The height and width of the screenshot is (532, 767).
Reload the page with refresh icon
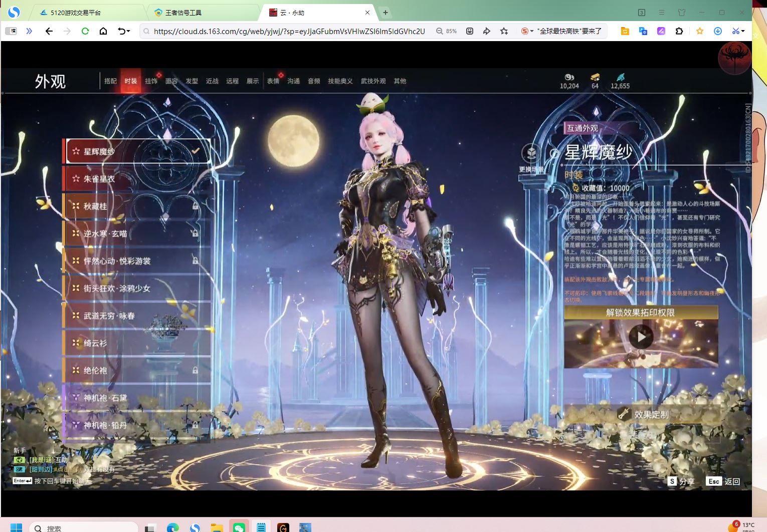click(85, 31)
